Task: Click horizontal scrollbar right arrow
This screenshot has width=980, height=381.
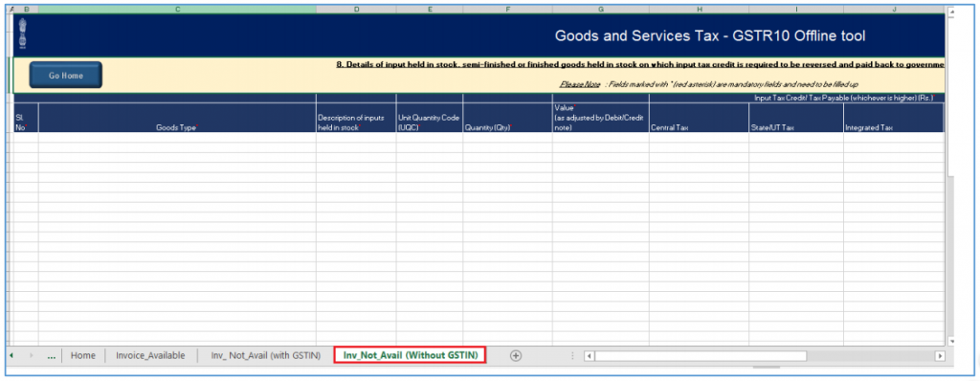Action: tap(940, 356)
